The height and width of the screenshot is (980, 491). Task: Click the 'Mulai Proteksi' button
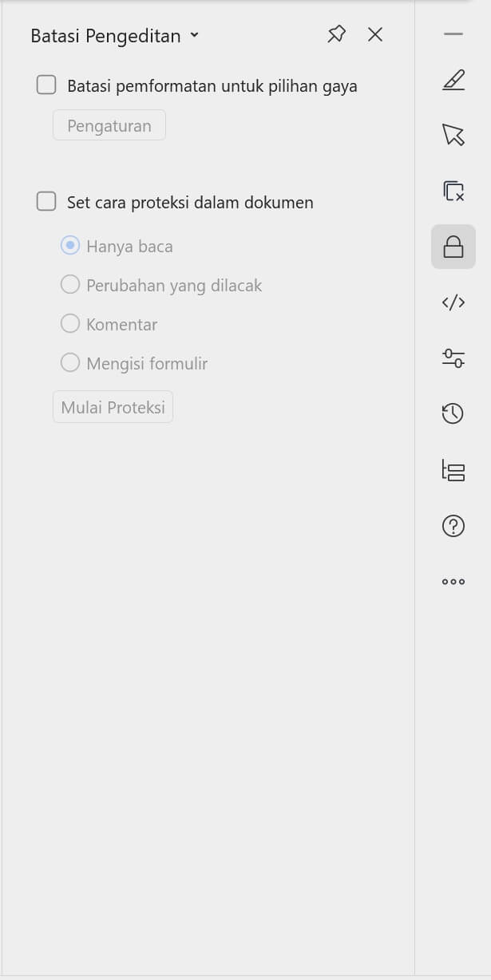click(113, 406)
